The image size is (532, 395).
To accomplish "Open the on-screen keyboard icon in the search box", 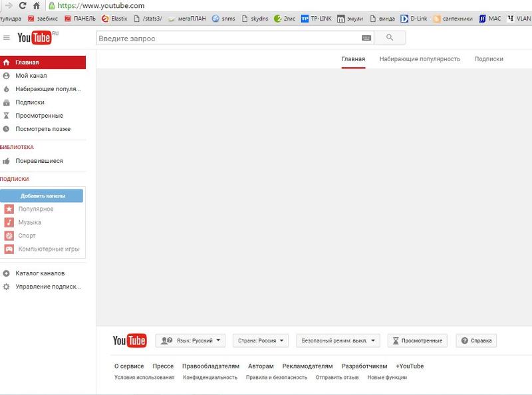I will click(x=366, y=38).
